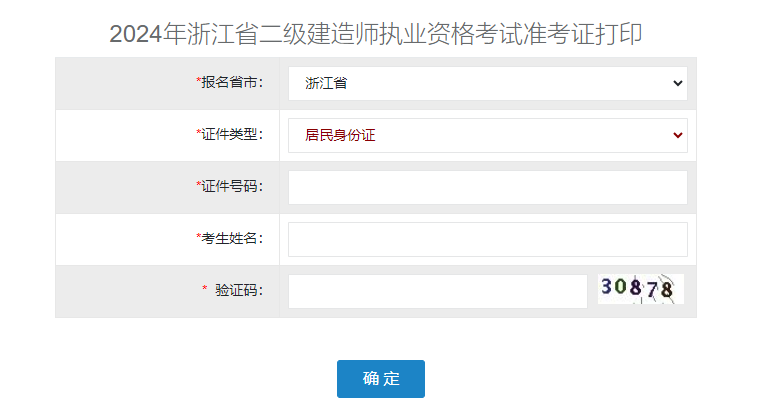The image size is (760, 411).
Task: Click the 证件类型 field label
Action: pyautogui.click(x=232, y=135)
